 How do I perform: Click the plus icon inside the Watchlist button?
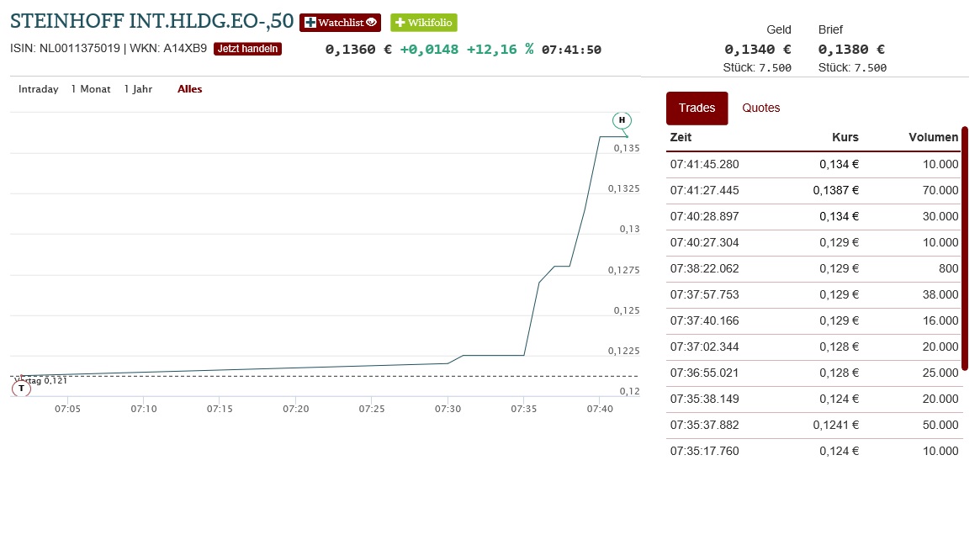pos(310,23)
